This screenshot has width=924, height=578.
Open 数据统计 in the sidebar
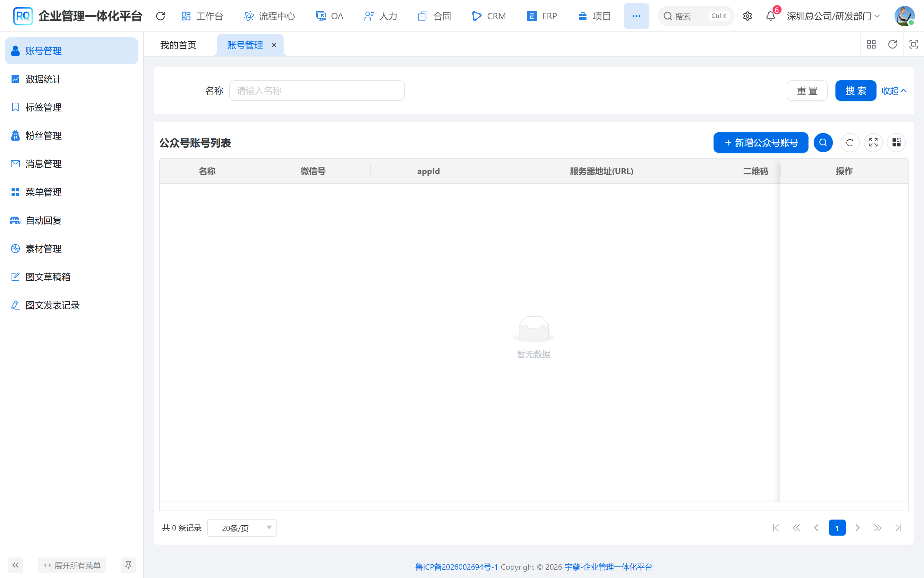click(72, 79)
